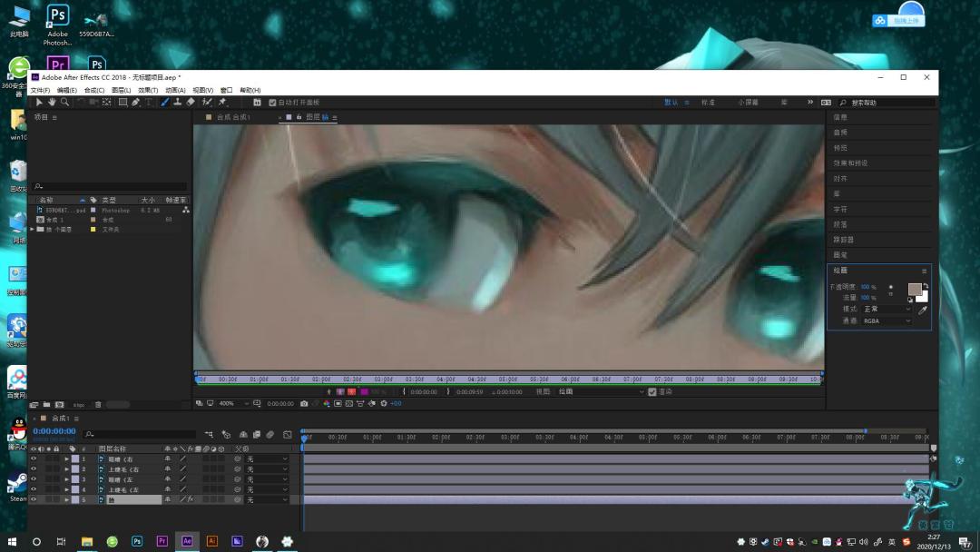This screenshot has height=552, width=980.
Task: Open the RGBA channels dropdown in Paint panel
Action: pyautogui.click(x=887, y=321)
